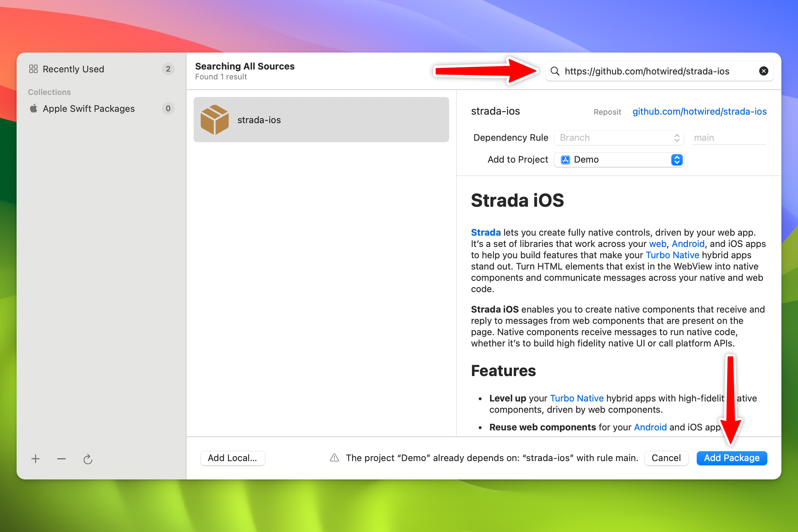Click the Add Package button
798x532 pixels.
pyautogui.click(x=732, y=458)
